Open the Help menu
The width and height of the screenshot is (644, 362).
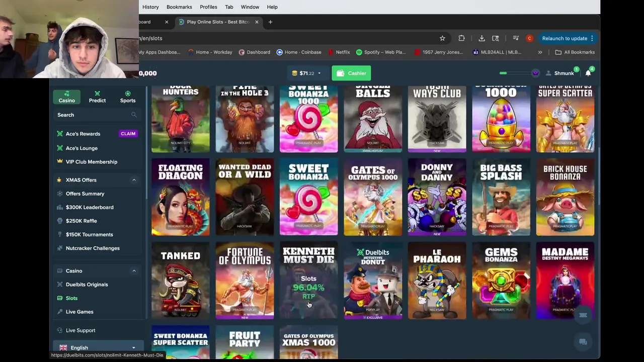click(x=272, y=7)
